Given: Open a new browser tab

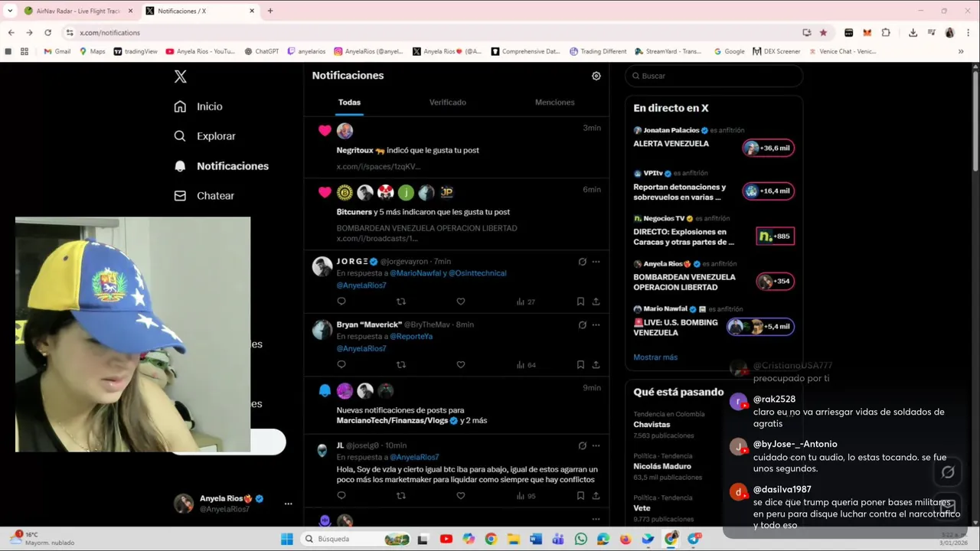Looking at the screenshot, I should tap(270, 11).
